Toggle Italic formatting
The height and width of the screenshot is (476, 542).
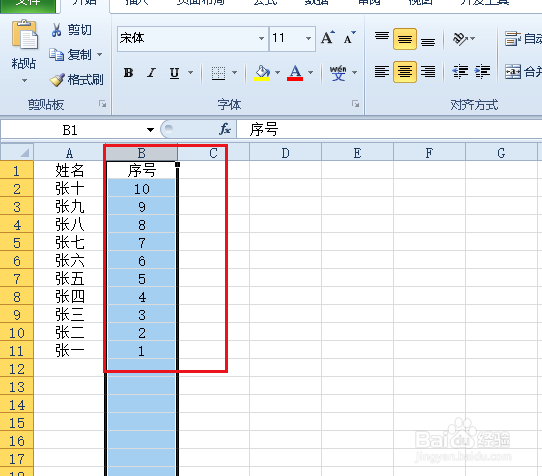click(151, 73)
